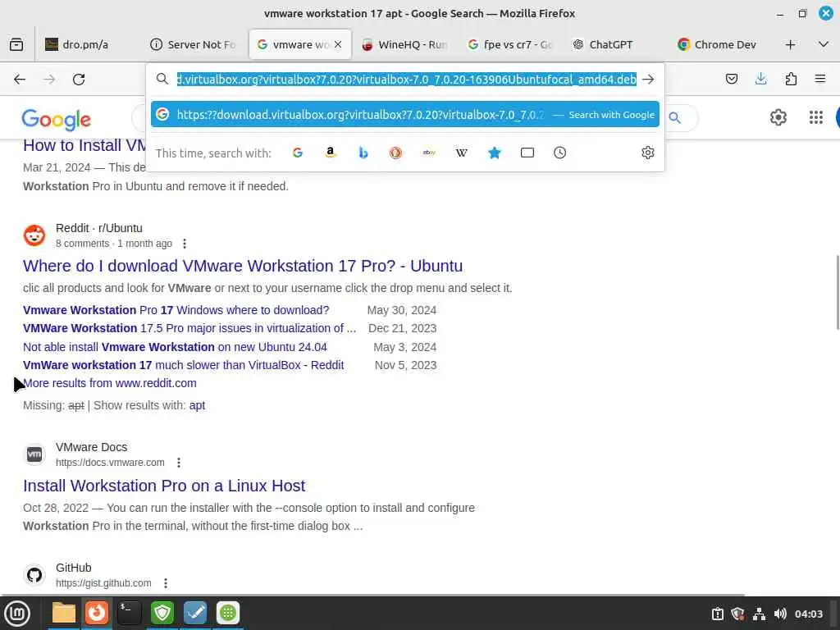Open security shield tray icon
Image resolution: width=840 pixels, height=630 pixels.
tap(737, 614)
